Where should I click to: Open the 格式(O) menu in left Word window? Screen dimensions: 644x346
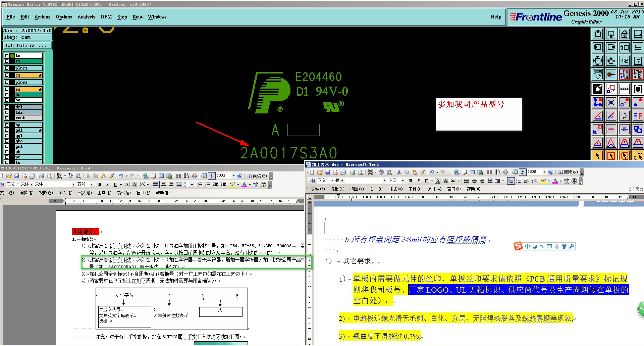pyautogui.click(x=85, y=193)
